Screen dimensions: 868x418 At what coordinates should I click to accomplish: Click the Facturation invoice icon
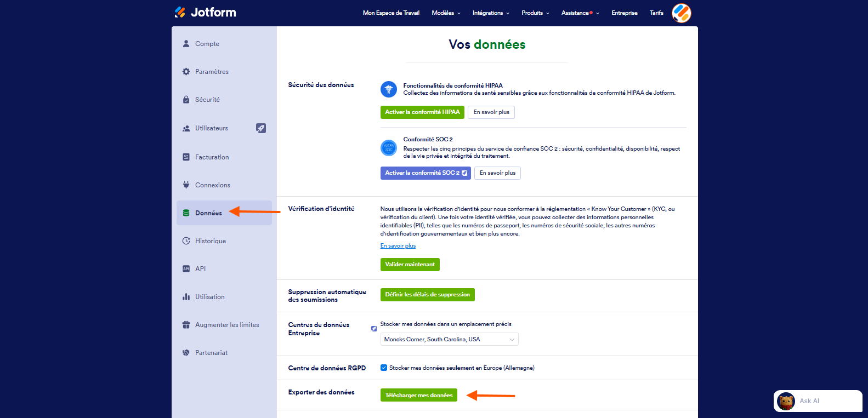click(186, 157)
